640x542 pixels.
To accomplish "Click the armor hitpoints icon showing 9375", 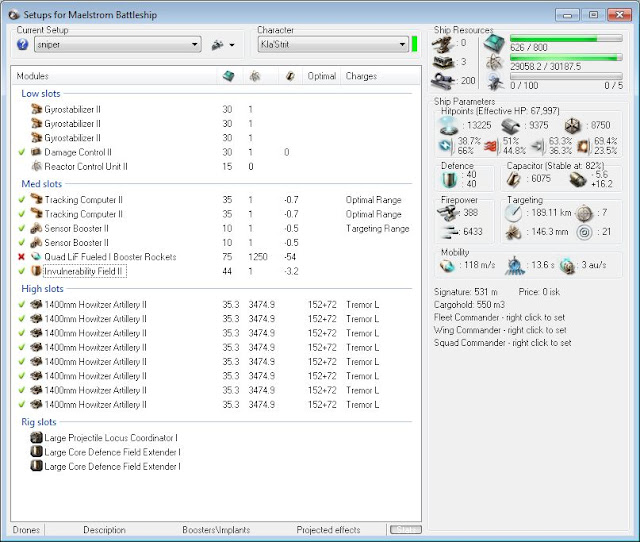I will [511, 126].
